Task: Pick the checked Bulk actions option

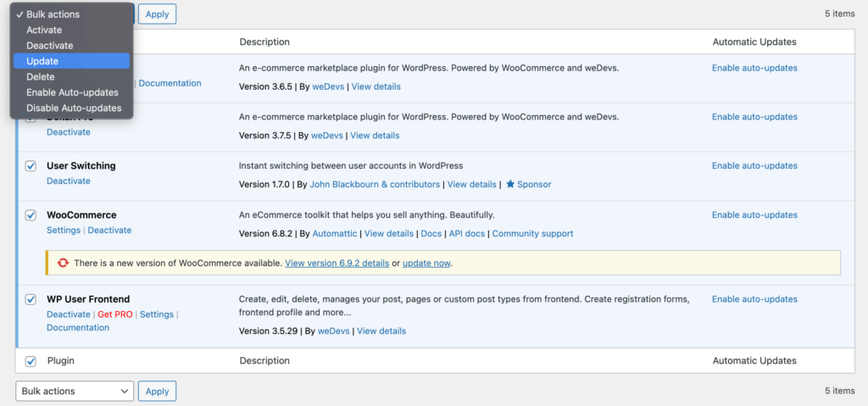Action: coord(71,14)
